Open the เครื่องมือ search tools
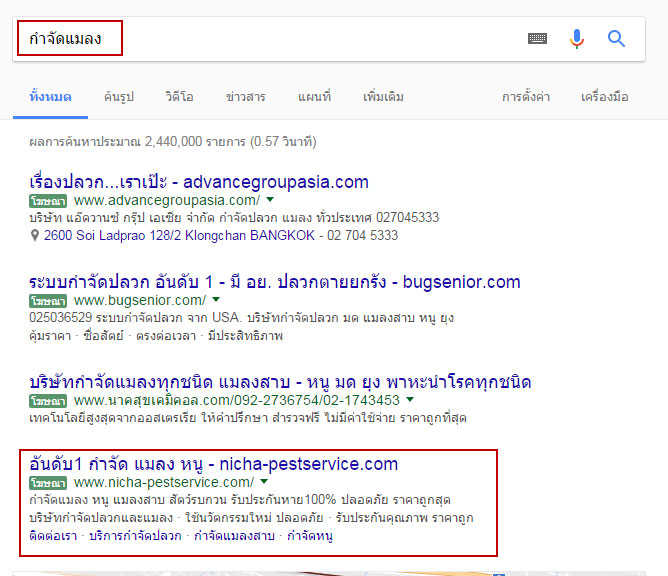Viewport: 668px width, 576px height. (604, 97)
